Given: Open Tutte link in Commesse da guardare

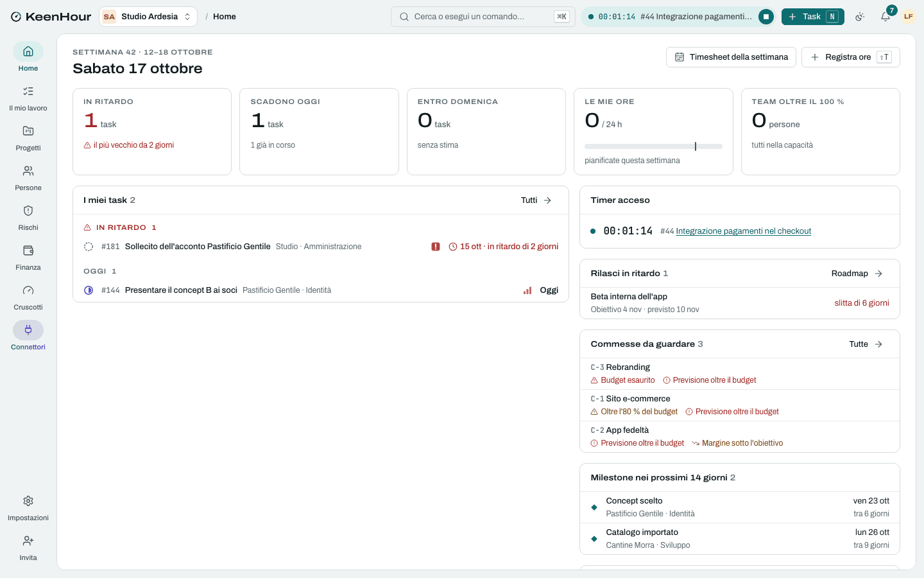Looking at the screenshot, I should pos(866,344).
